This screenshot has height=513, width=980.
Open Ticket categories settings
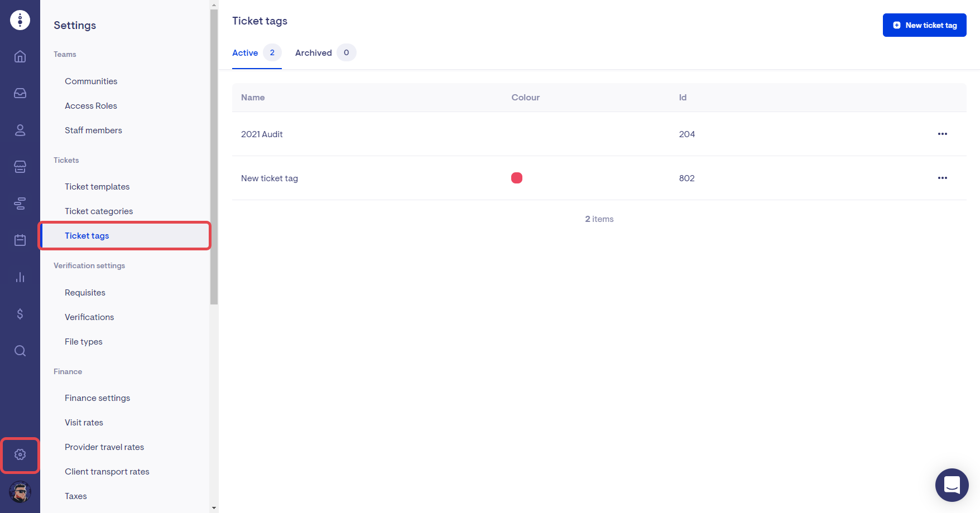[99, 211]
